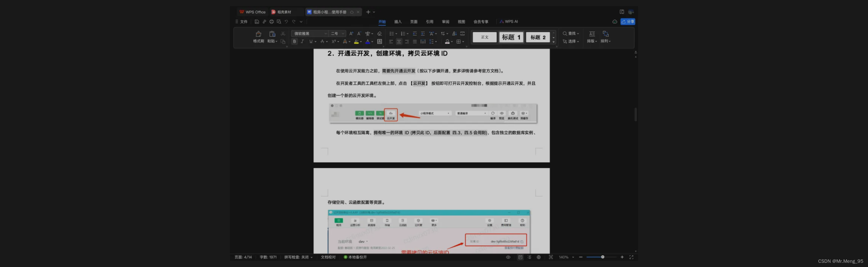Click the Copy icon below scissors
This screenshot has width=868, height=267.
pos(283,42)
